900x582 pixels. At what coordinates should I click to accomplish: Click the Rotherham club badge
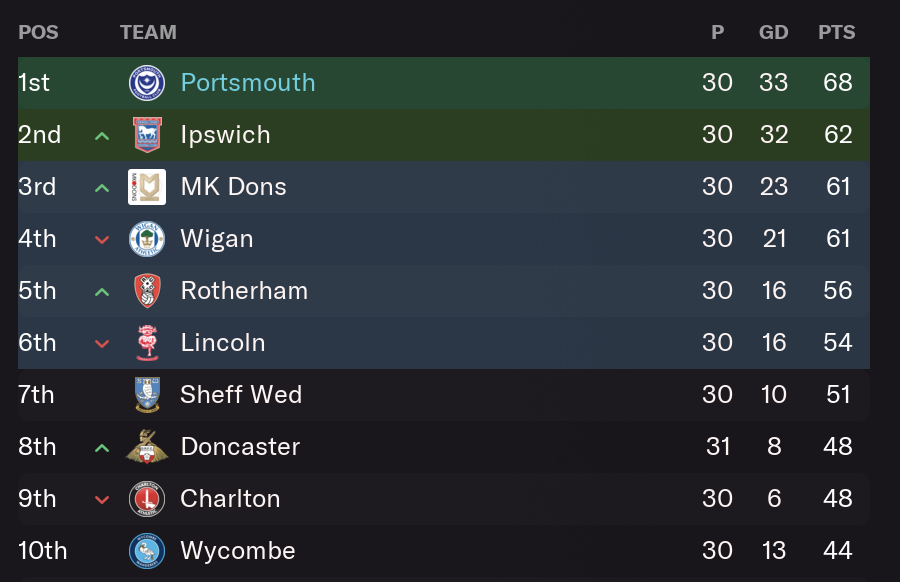click(147, 290)
